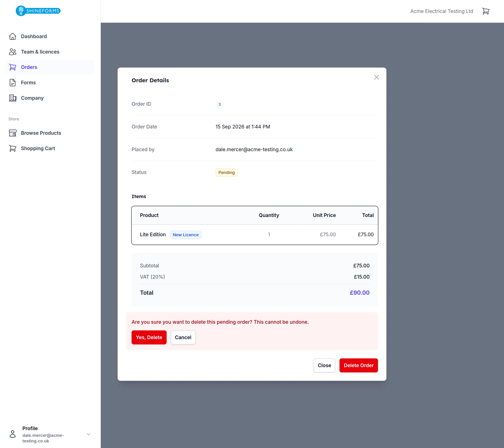Click the Team & licences people icon
Screen dimensions: 504x448
[x=13, y=52]
